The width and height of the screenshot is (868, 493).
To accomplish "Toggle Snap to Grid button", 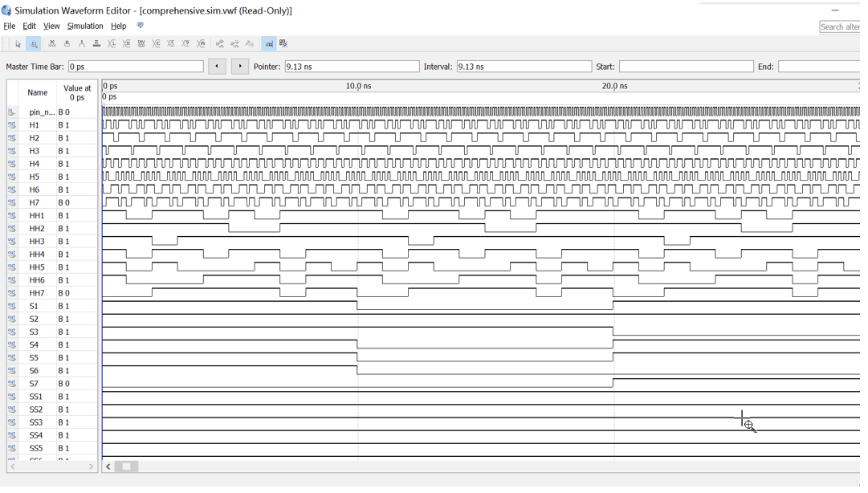I will point(268,43).
